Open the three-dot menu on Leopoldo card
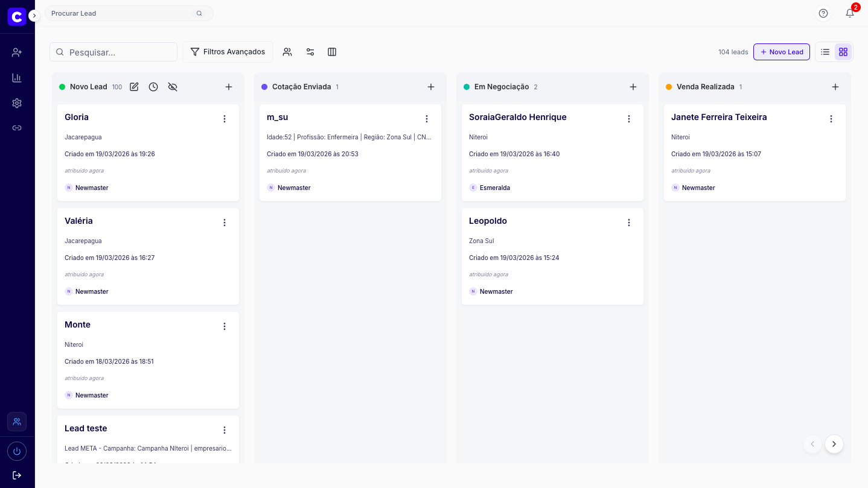Viewport: 868px width, 488px height. click(x=629, y=223)
